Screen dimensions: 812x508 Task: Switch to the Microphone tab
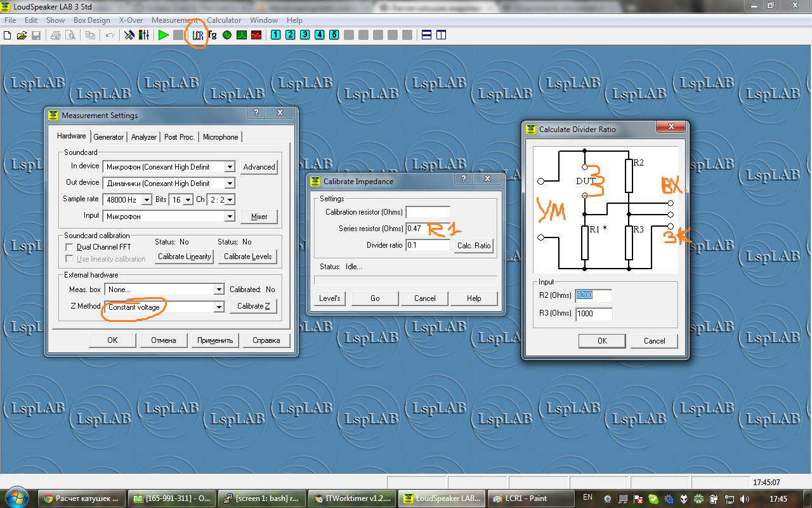221,137
